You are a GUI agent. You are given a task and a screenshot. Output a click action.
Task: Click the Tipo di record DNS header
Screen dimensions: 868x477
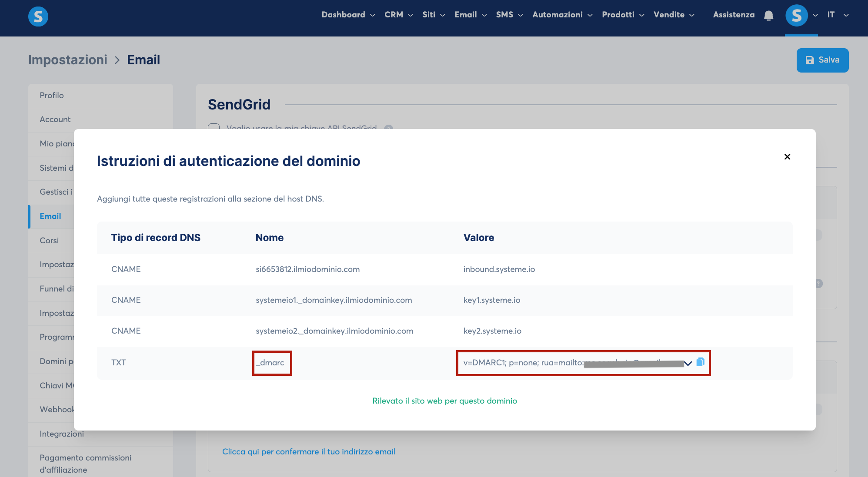[x=156, y=238]
